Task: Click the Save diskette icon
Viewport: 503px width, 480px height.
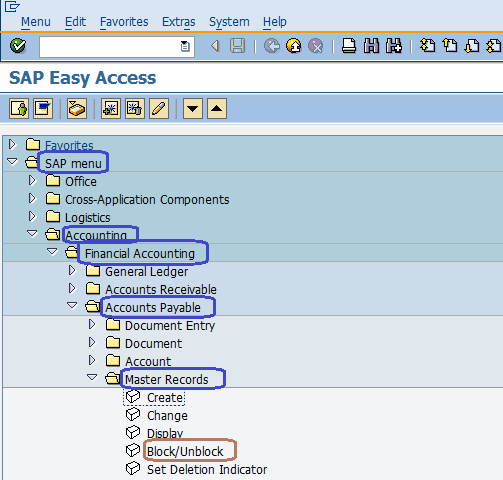Action: tap(237, 46)
